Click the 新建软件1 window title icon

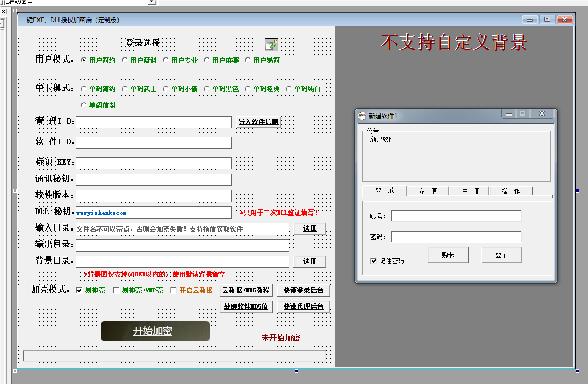pos(362,116)
